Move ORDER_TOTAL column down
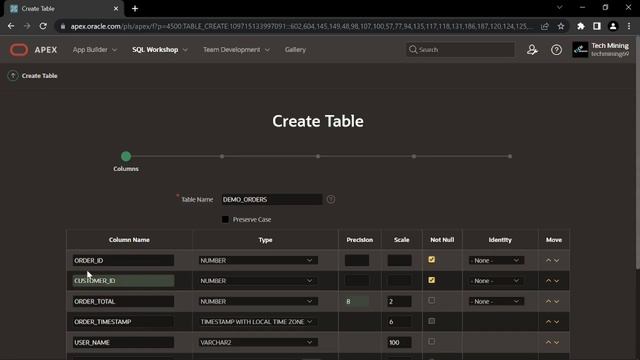This screenshot has width=640, height=360. point(557,301)
